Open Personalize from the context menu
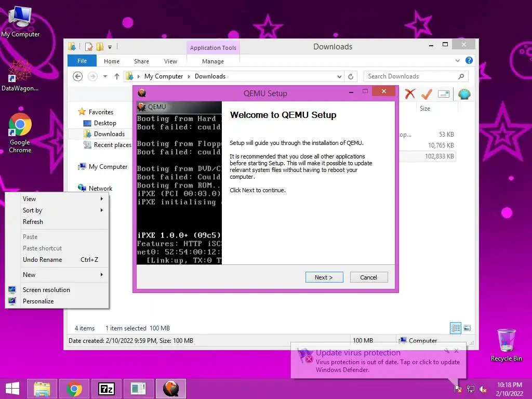The image size is (532, 399). pos(57,301)
